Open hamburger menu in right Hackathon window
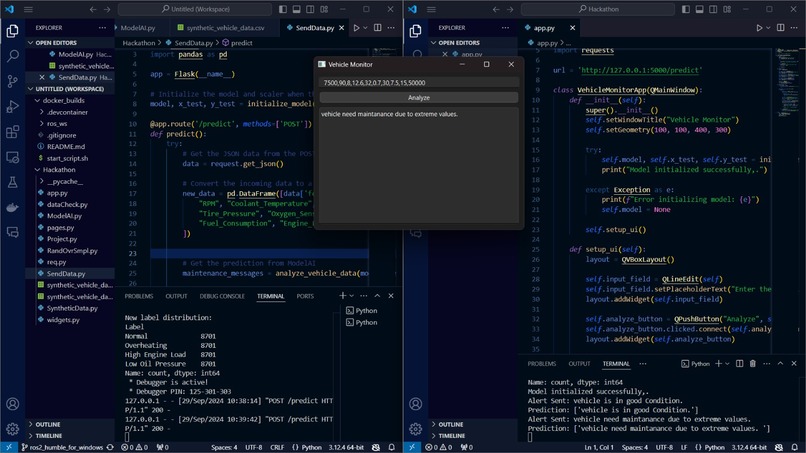Image resolution: width=806 pixels, height=453 pixels. point(431,9)
